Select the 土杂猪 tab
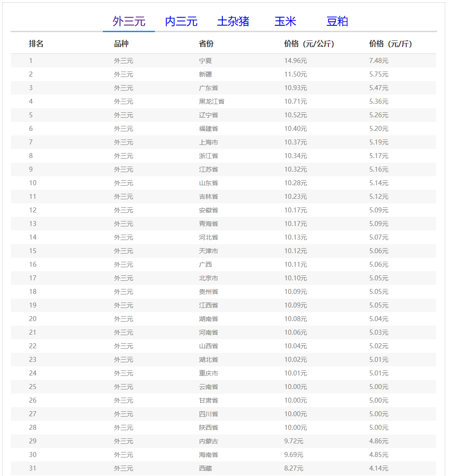Image resolution: width=452 pixels, height=476 pixels. point(233,21)
